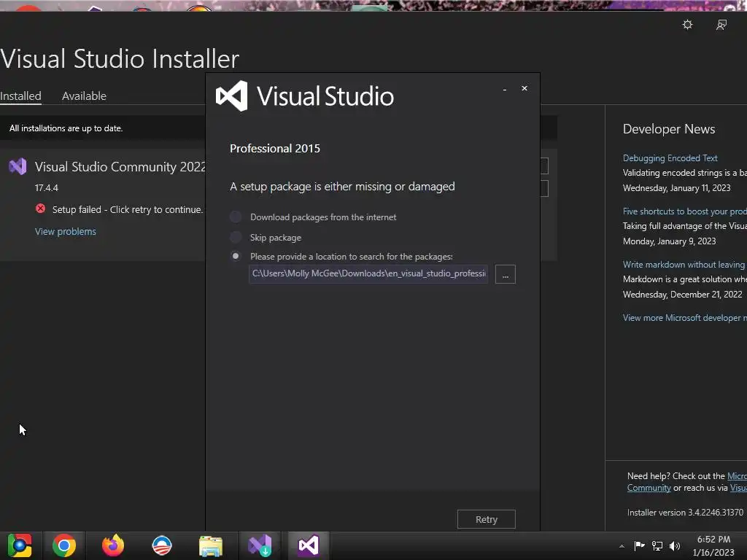Open the Obama logo taskbar app

[161, 545]
